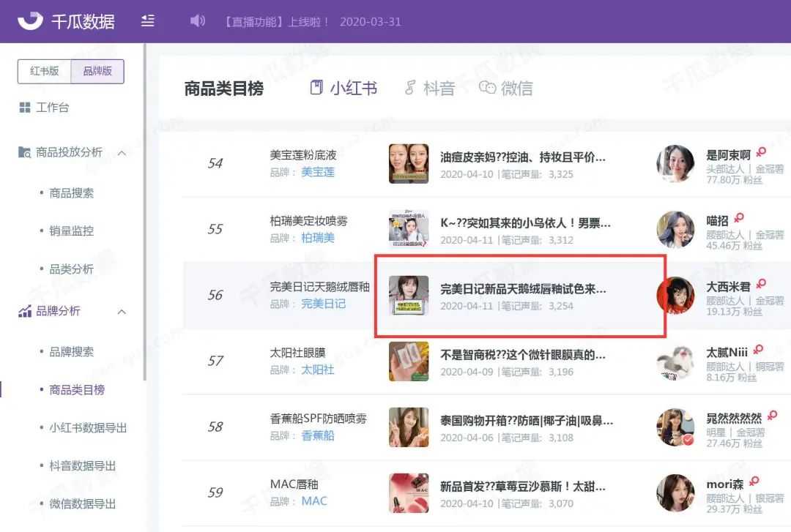Open brand link 美宝莲

point(318,172)
